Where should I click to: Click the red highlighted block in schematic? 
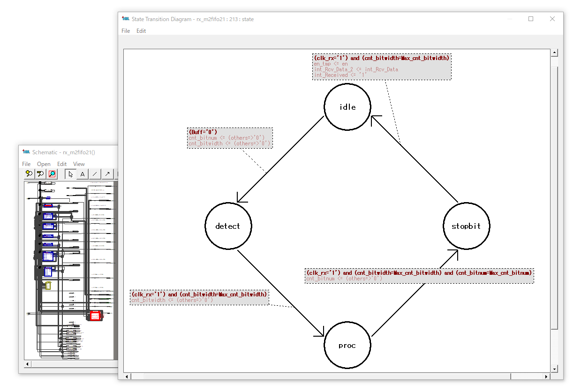click(95, 316)
